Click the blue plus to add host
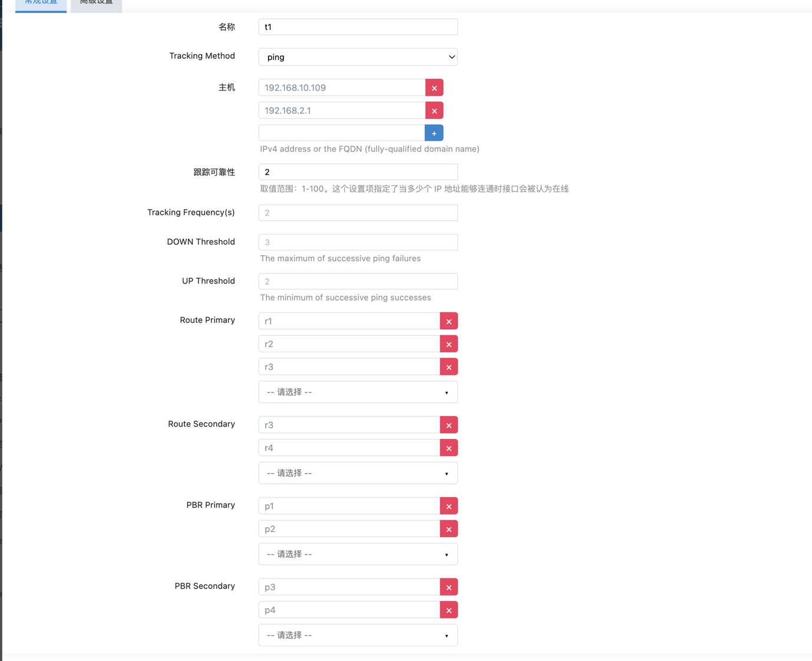The height and width of the screenshot is (661, 812). pos(434,133)
